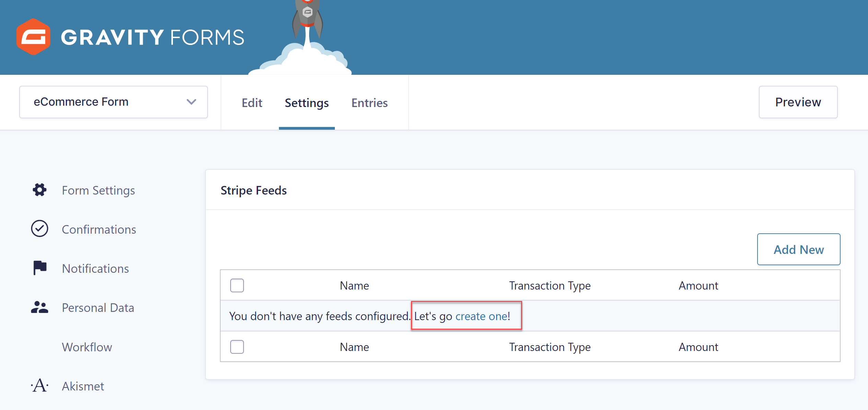Click the Stripe Feeds panel heading
This screenshot has height=410, width=868.
254,190
